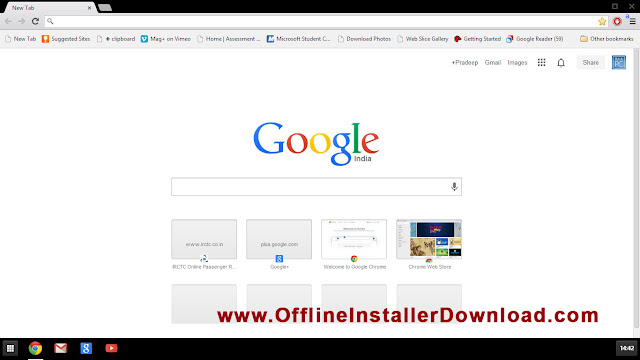Click the forward navigation arrow

pyautogui.click(x=22, y=21)
